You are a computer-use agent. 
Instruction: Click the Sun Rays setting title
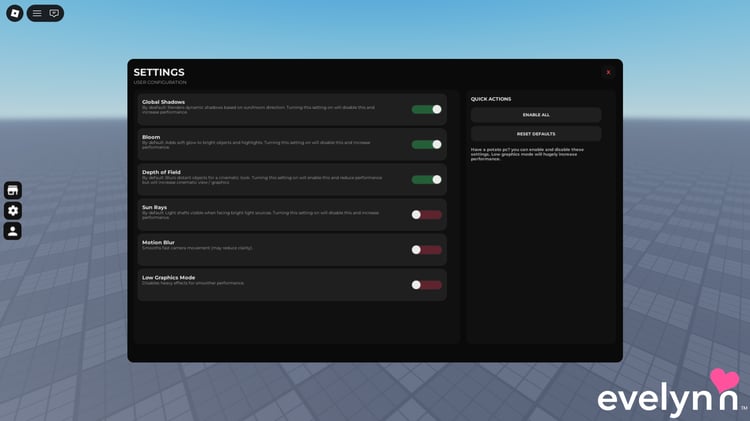click(154, 207)
